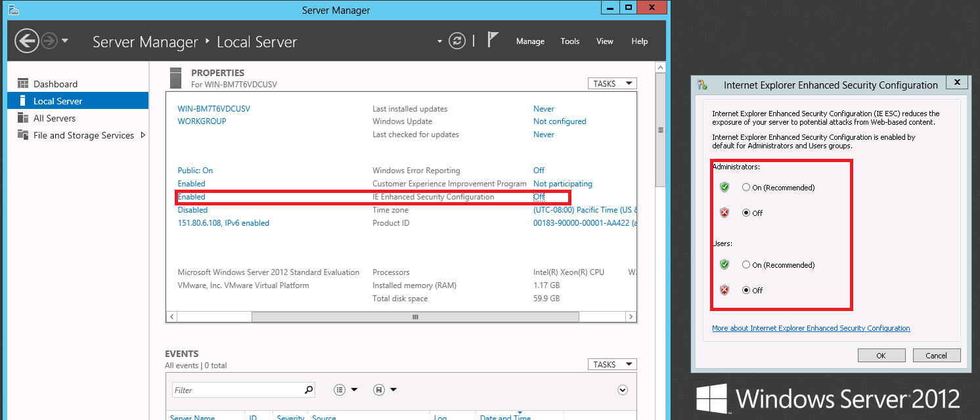Expand File and Storage Services arrow
980x420 pixels.
pos(143,135)
